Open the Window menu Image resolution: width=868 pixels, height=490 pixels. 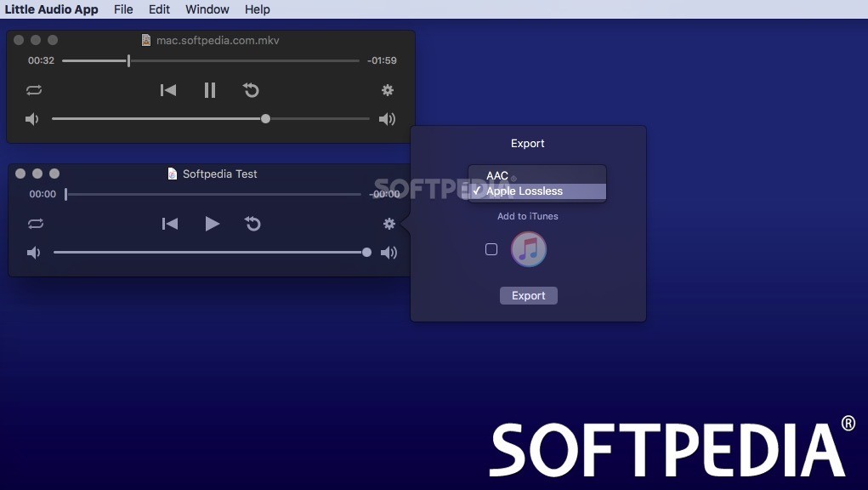pos(207,9)
